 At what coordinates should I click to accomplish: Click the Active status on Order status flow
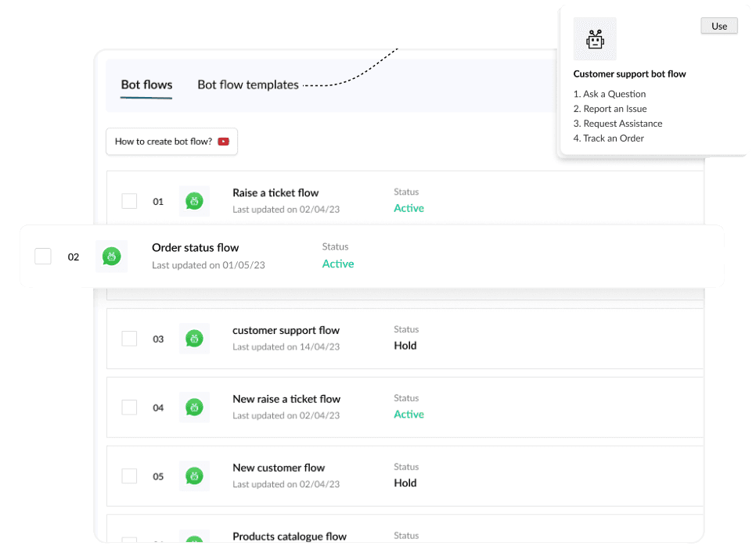[338, 264]
